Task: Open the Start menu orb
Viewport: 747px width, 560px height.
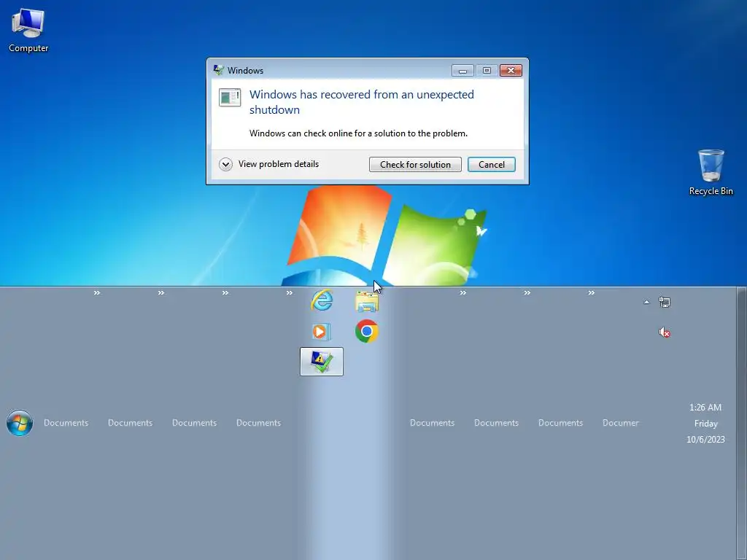Action: tap(20, 423)
